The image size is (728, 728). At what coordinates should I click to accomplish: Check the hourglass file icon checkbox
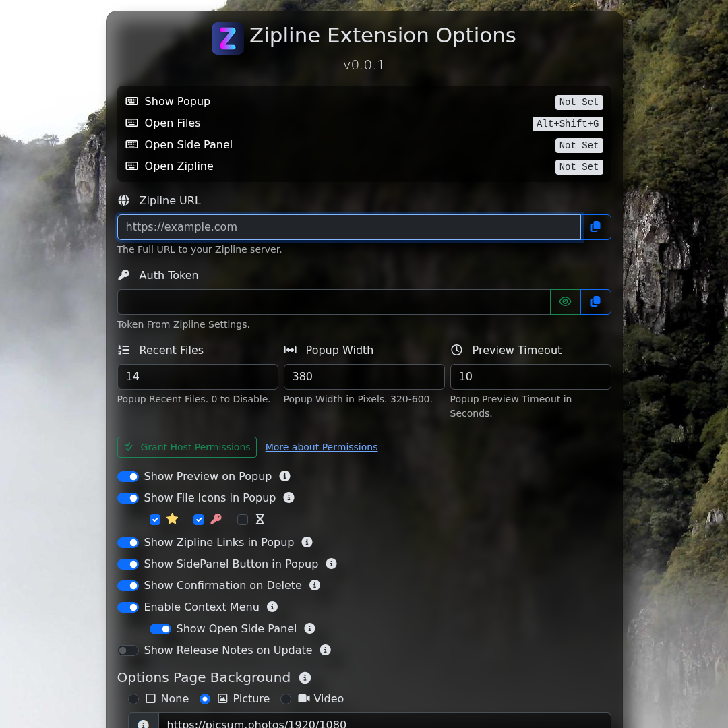[243, 520]
